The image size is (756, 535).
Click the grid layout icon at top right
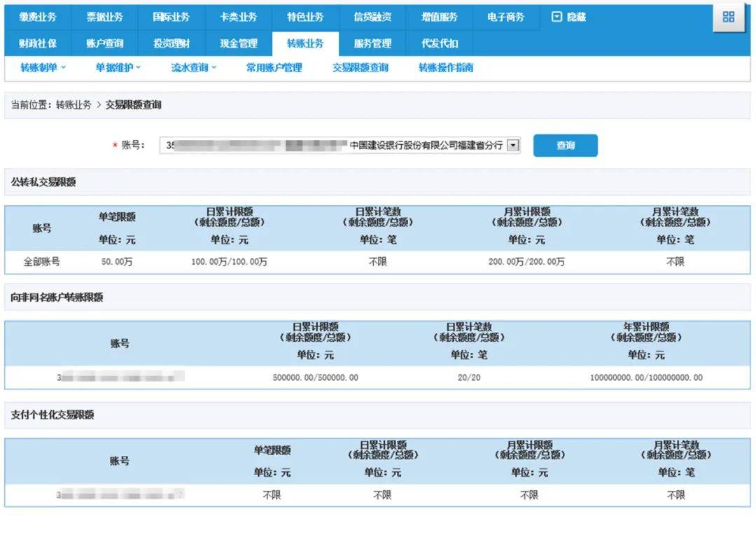pyautogui.click(x=729, y=18)
